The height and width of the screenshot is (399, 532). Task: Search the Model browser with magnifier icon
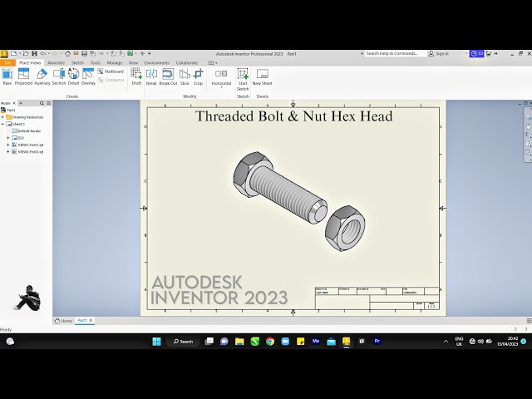tap(42, 103)
